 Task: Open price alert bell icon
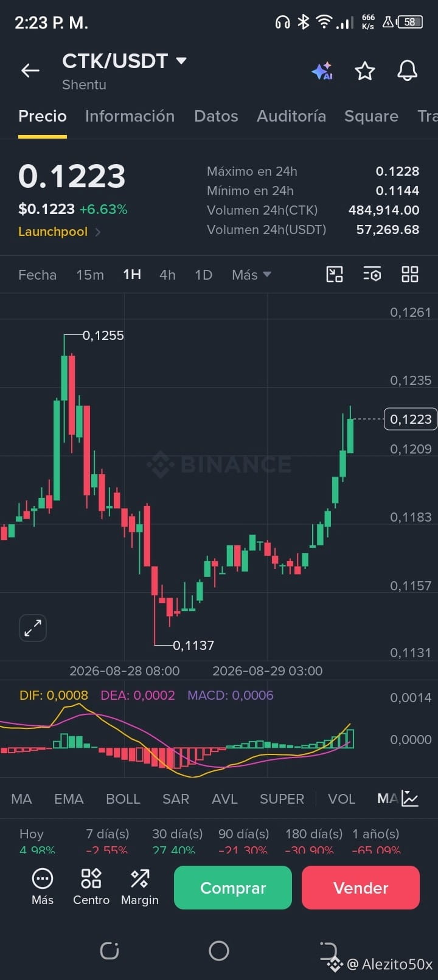[408, 71]
